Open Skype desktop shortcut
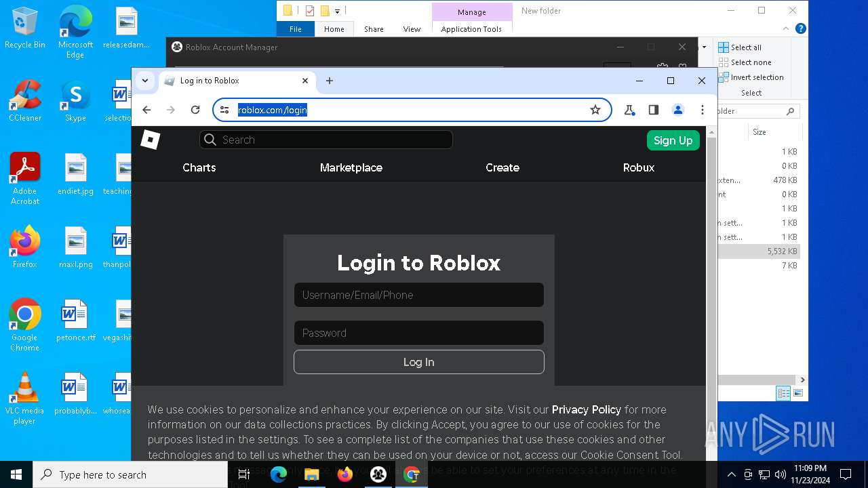Viewport: 868px width, 488px height. [75, 101]
